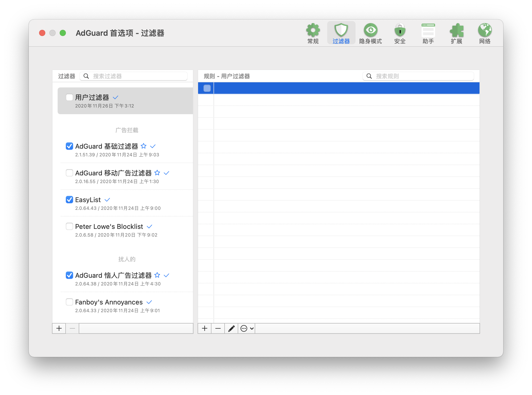Select the 过滤器 shield tab
The height and width of the screenshot is (395, 532).
point(341,33)
